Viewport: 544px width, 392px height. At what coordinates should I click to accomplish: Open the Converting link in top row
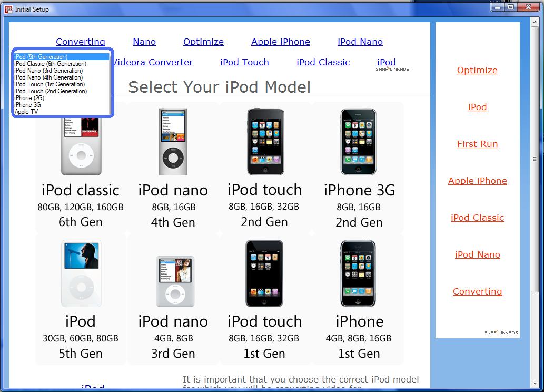coord(81,42)
